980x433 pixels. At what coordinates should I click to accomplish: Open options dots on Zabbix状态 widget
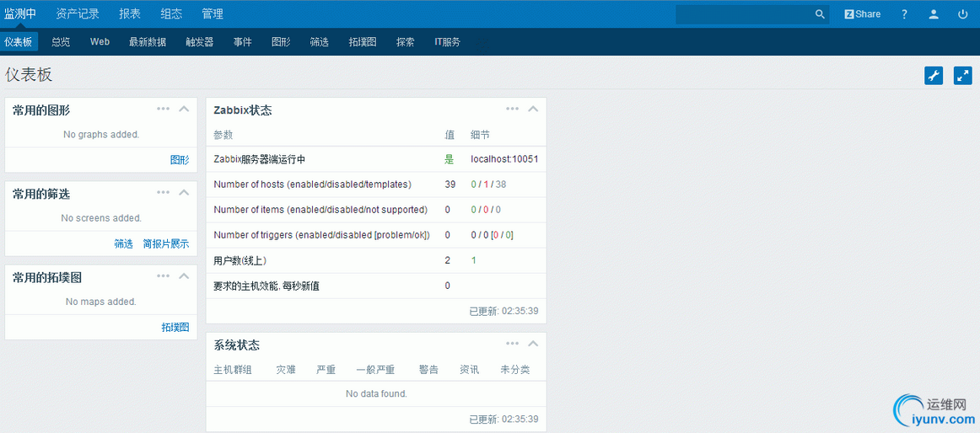click(513, 109)
